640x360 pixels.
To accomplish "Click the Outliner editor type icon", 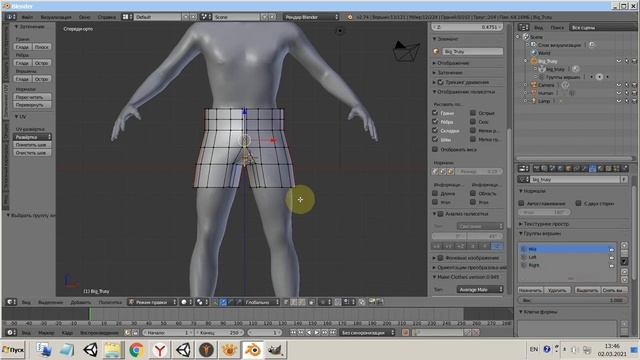I will [523, 27].
